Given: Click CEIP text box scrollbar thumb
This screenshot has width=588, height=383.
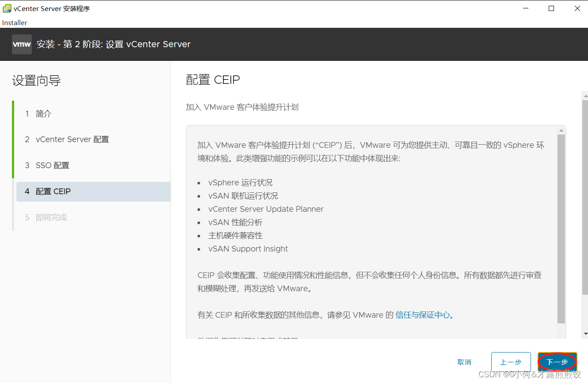Looking at the screenshot, I should click(561, 229).
